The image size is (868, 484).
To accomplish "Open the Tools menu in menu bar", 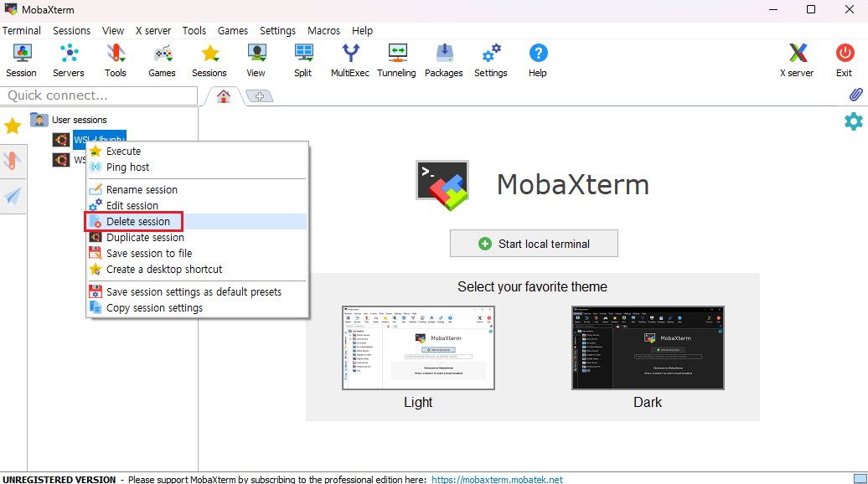I will (x=194, y=30).
